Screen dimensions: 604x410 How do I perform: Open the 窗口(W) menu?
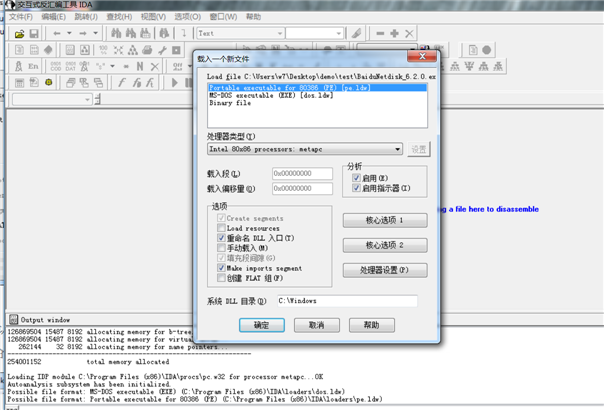[223, 17]
